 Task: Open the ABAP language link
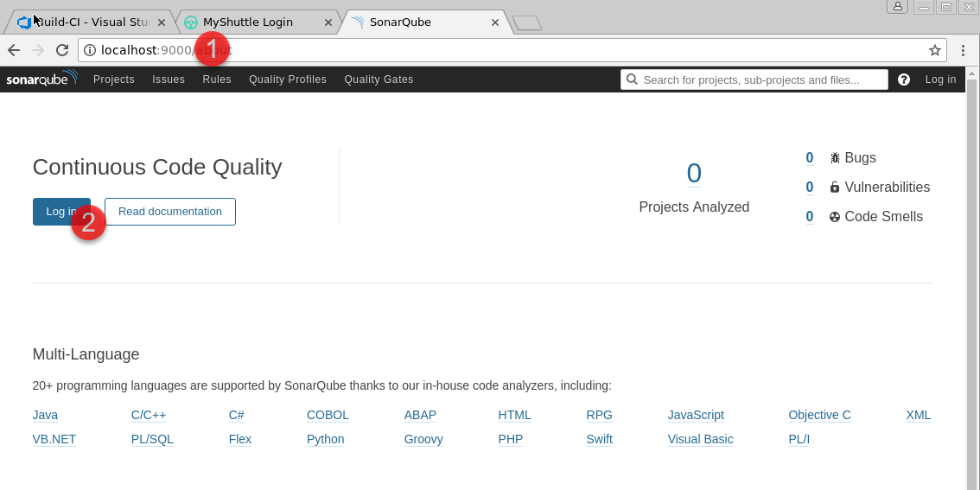tap(420, 415)
